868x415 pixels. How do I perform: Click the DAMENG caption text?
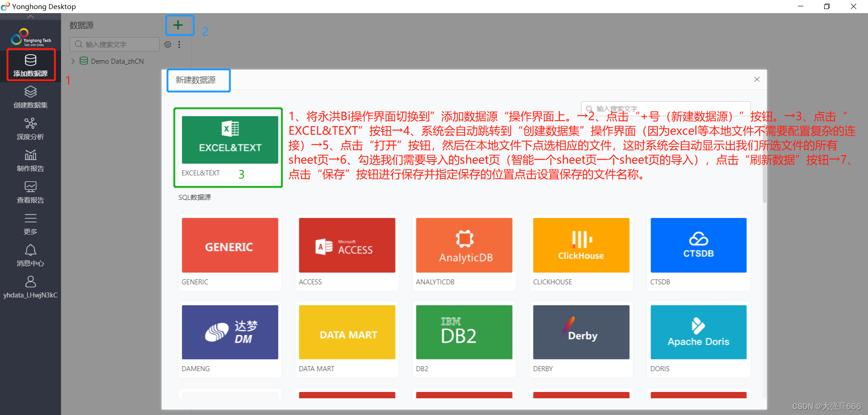coord(196,368)
